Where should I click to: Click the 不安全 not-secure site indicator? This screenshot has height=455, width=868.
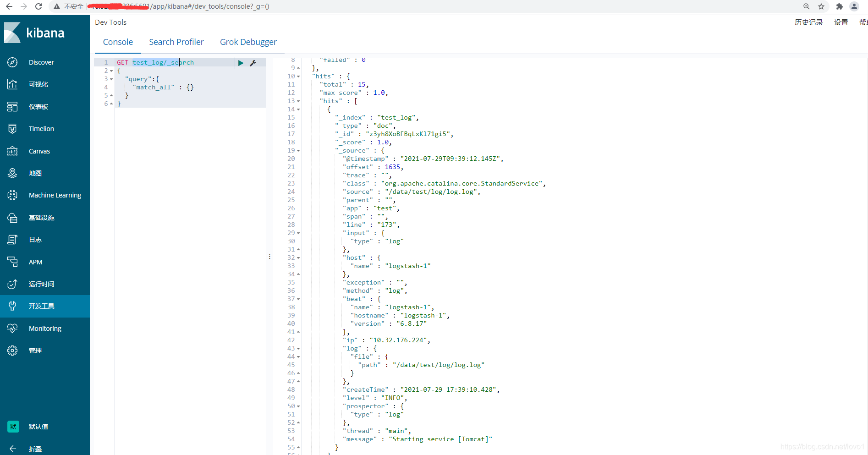tap(69, 6)
